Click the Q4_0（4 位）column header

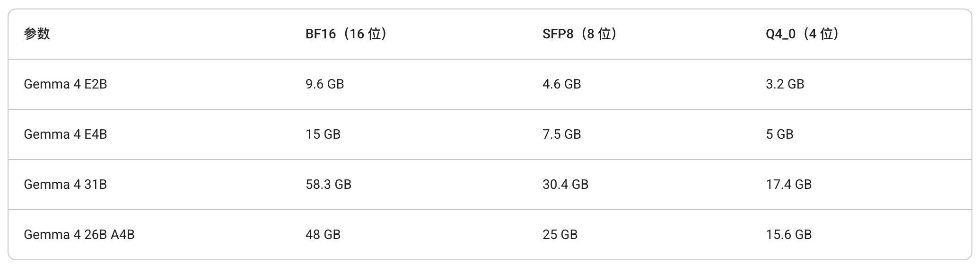click(803, 34)
